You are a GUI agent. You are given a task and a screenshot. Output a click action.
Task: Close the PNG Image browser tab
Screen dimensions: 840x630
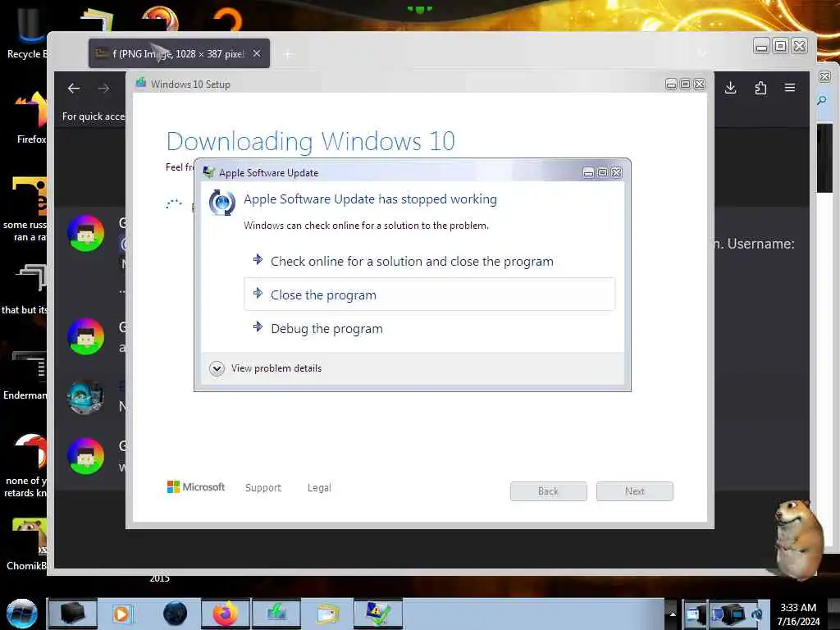(x=257, y=53)
